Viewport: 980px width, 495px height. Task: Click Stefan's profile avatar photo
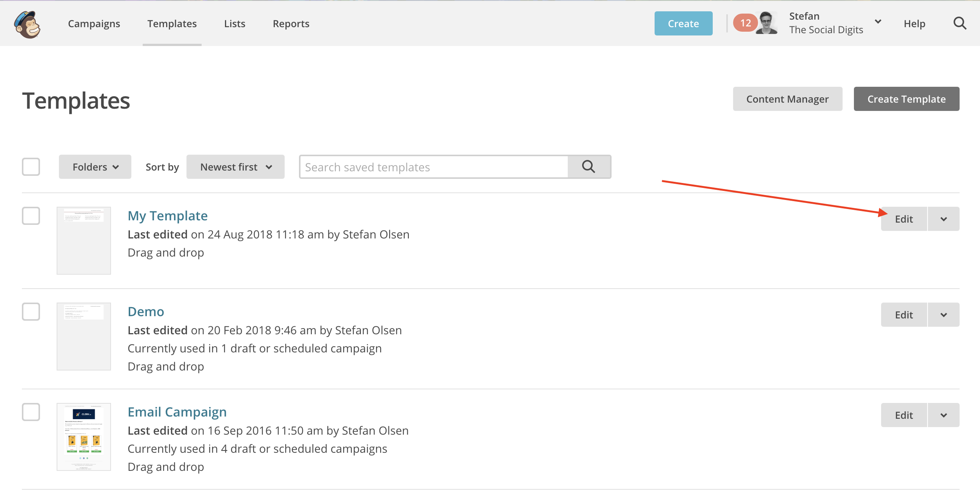click(766, 23)
